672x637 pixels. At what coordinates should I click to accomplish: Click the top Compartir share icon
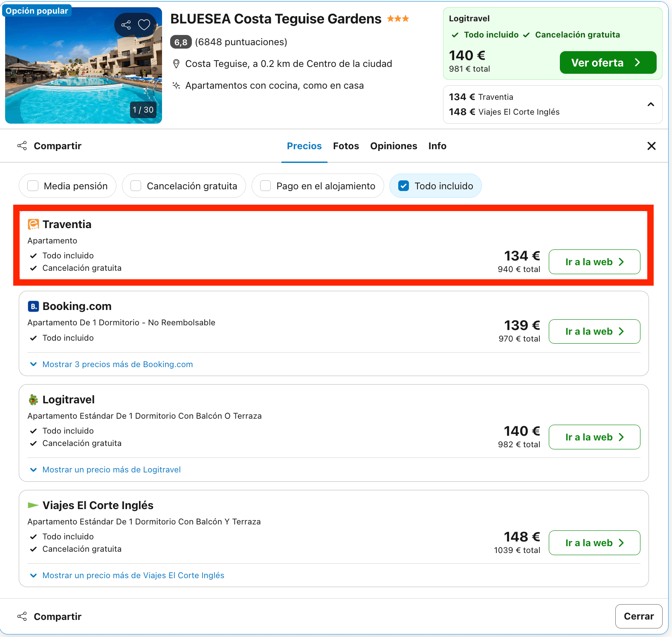coord(22,146)
